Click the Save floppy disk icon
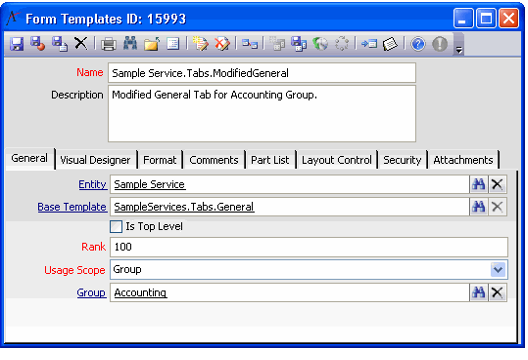Screen dimensions: 528x360 (x=17, y=44)
